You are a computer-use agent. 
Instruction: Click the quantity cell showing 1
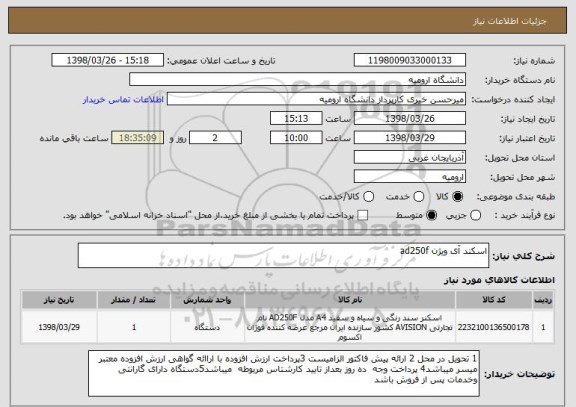[x=134, y=327]
